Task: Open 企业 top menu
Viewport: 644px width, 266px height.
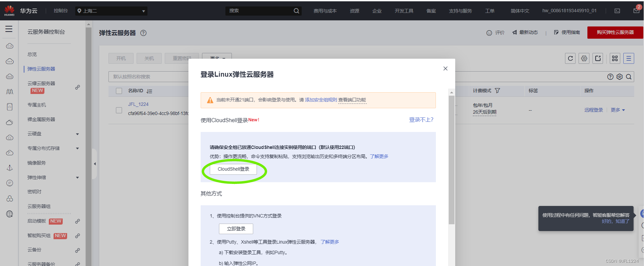Action: 377,11
